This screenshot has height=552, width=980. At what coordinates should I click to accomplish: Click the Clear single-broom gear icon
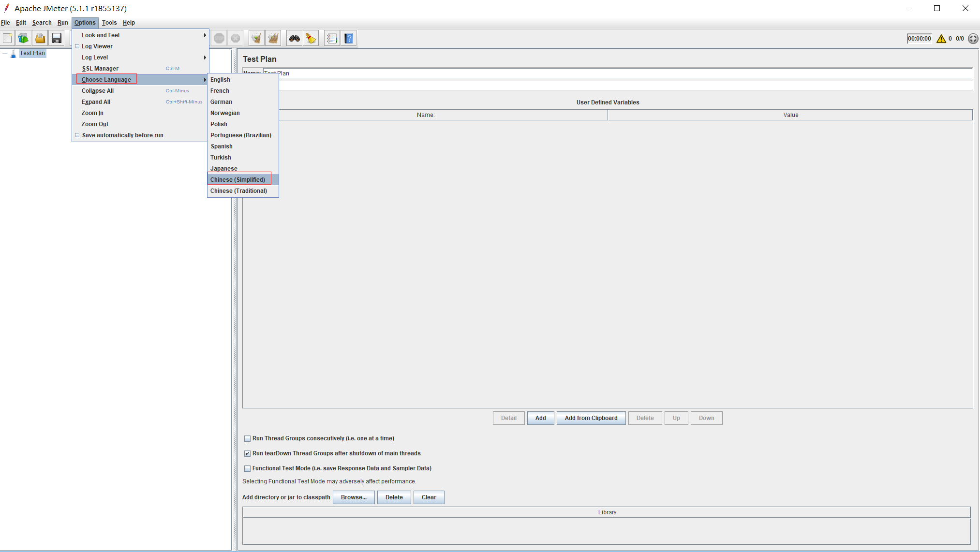point(256,38)
